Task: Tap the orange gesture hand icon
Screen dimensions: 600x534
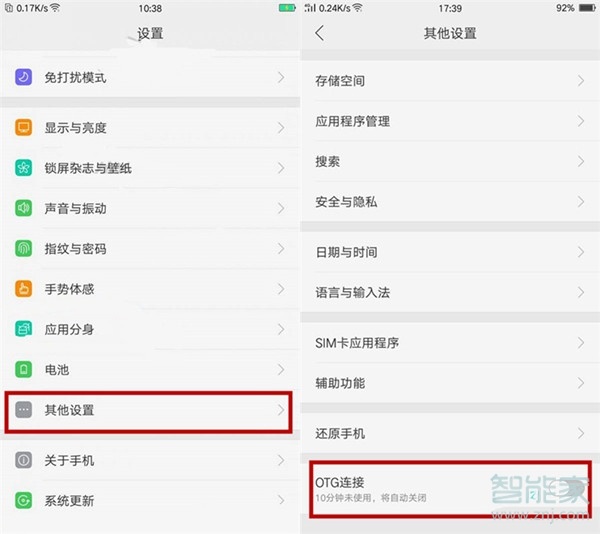Action: [x=23, y=289]
